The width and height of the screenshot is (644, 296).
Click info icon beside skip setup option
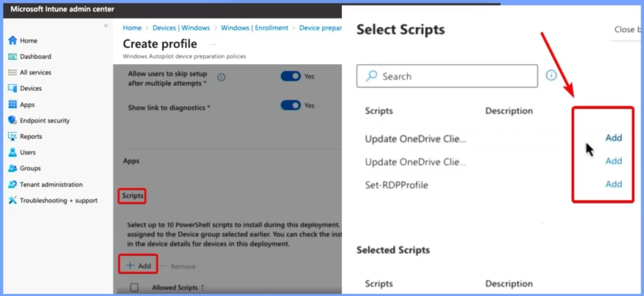[x=221, y=77]
